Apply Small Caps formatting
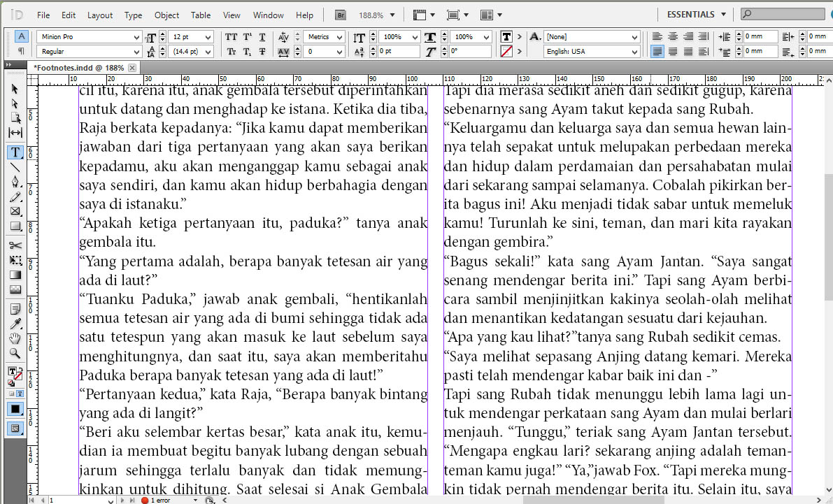Image resolution: width=833 pixels, height=504 pixels. click(x=231, y=52)
